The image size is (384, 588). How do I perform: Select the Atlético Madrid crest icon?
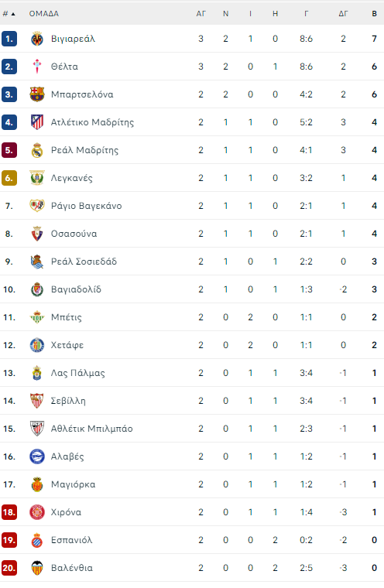pyautogui.click(x=37, y=122)
